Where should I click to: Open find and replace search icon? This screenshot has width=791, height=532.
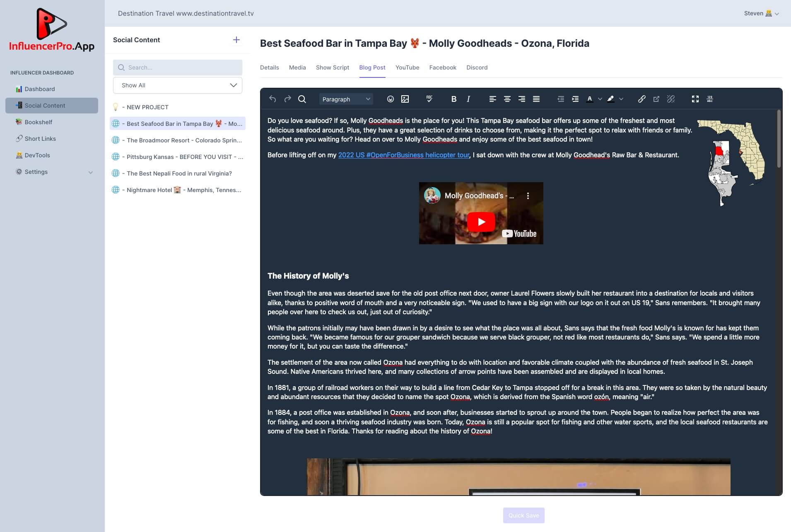click(302, 99)
